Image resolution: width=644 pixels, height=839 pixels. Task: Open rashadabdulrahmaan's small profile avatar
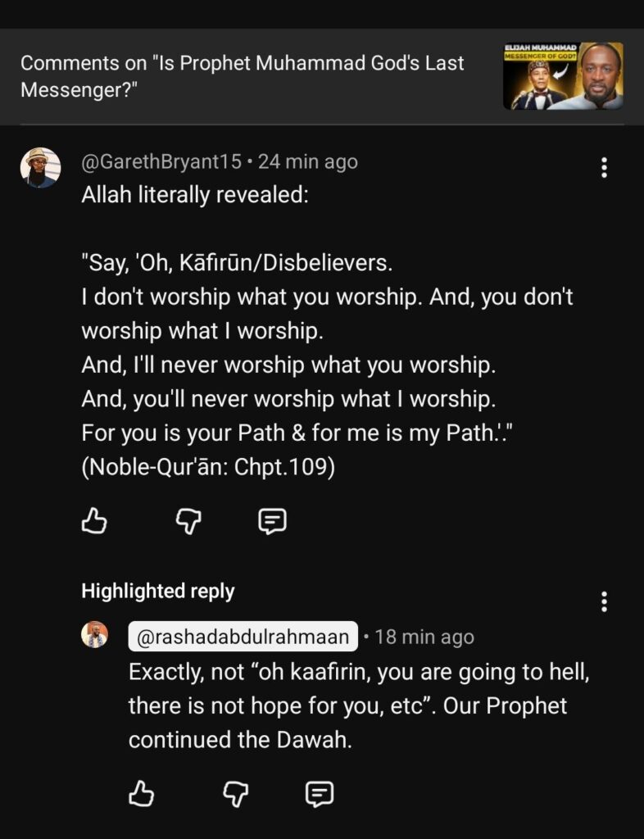pyautogui.click(x=94, y=635)
